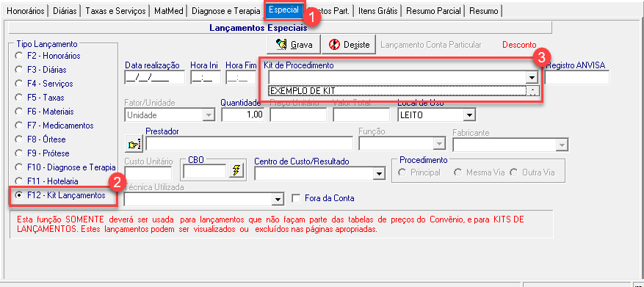Switch to the Especial tab
644x287 pixels.
click(283, 10)
